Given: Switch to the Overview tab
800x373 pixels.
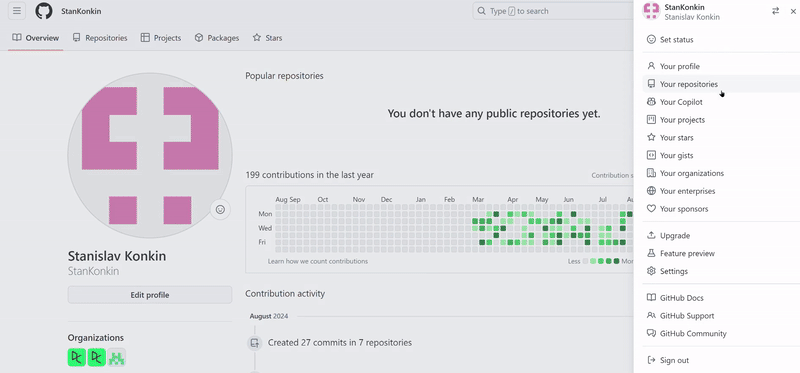Looking at the screenshot, I should point(36,38).
